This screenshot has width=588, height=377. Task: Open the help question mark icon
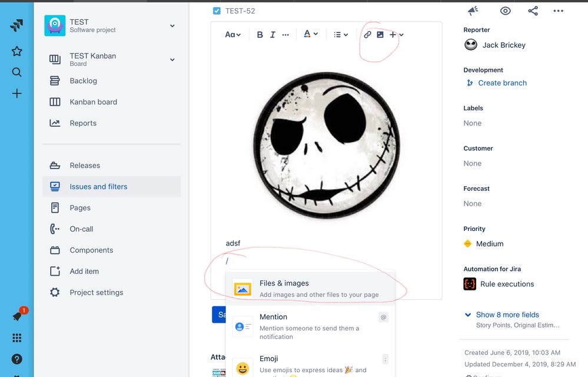tap(16, 359)
